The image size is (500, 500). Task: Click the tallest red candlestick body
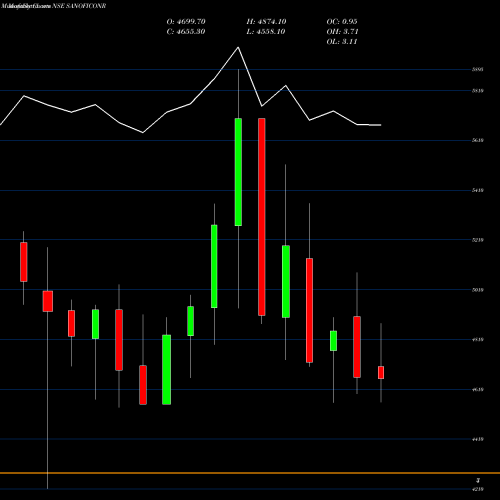(x=262, y=217)
